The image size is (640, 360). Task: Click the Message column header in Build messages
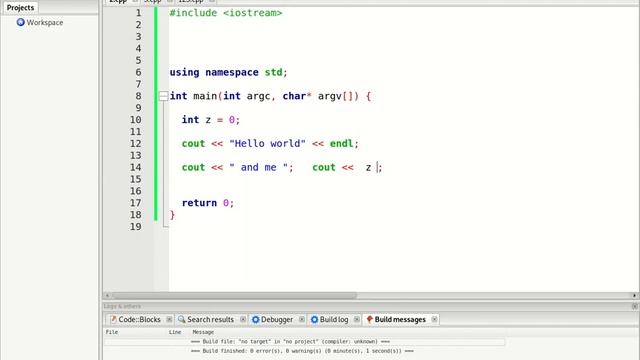pyautogui.click(x=203, y=332)
